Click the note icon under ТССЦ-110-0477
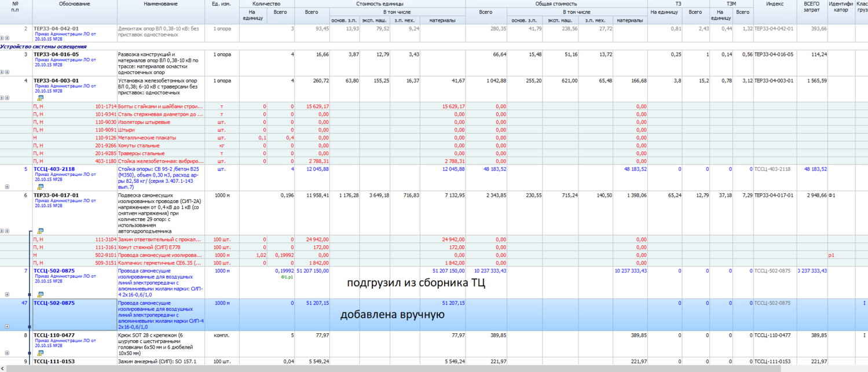868x372 pixels. pos(40,353)
